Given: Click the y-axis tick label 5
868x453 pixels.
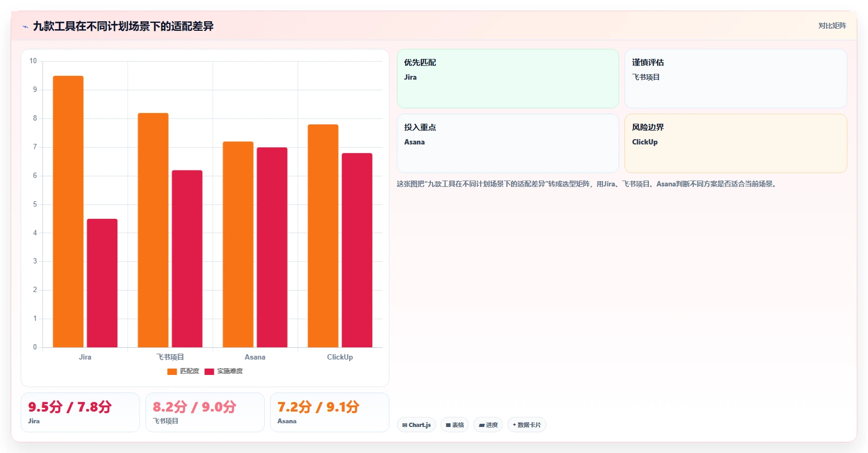Looking at the screenshot, I should click(x=35, y=204).
